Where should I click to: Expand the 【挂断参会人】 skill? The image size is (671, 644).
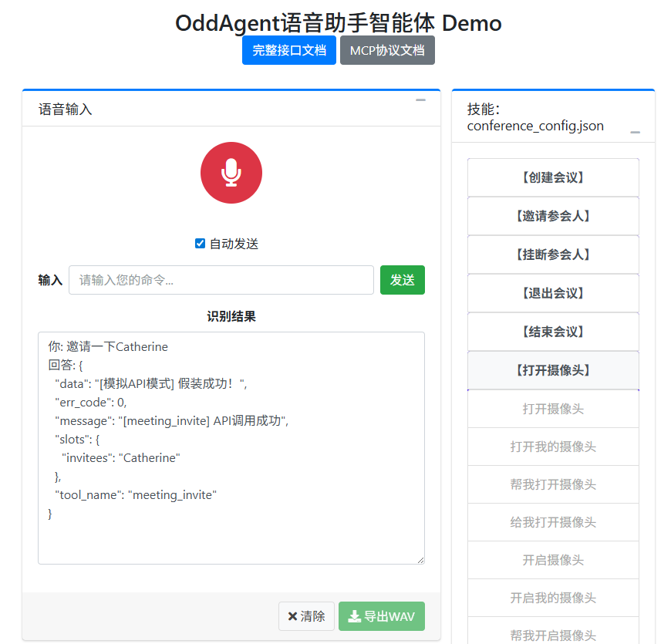pyautogui.click(x=553, y=255)
